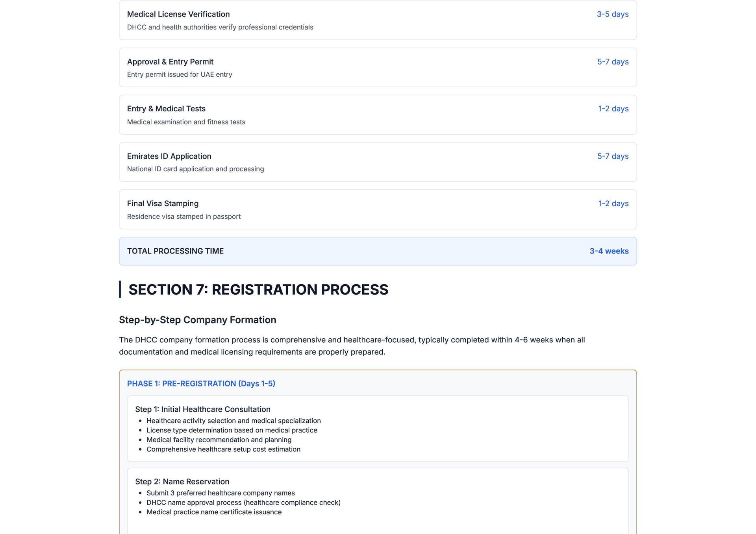The image size is (756, 534).
Task: Click Step 2: Name Reservation title
Action: coord(182,482)
